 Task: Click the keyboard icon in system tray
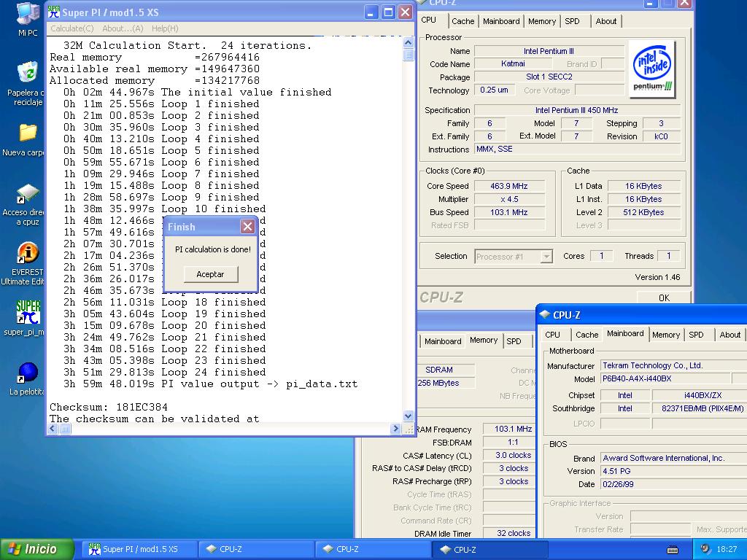(672, 550)
